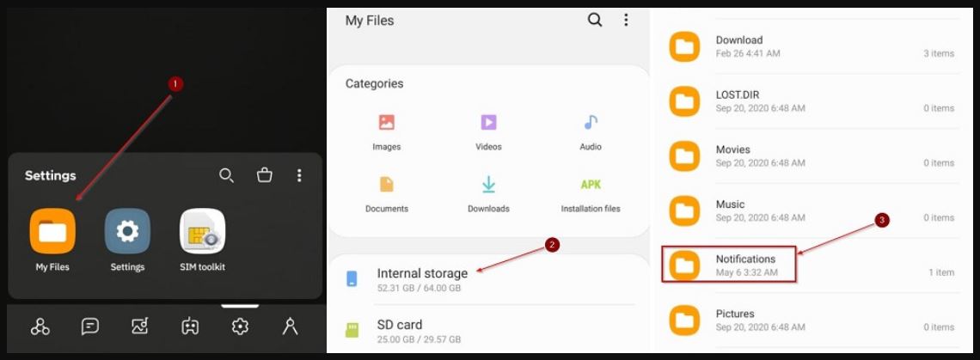Click the Movies folder name
Screen dimensions: 980x360
coord(732,149)
